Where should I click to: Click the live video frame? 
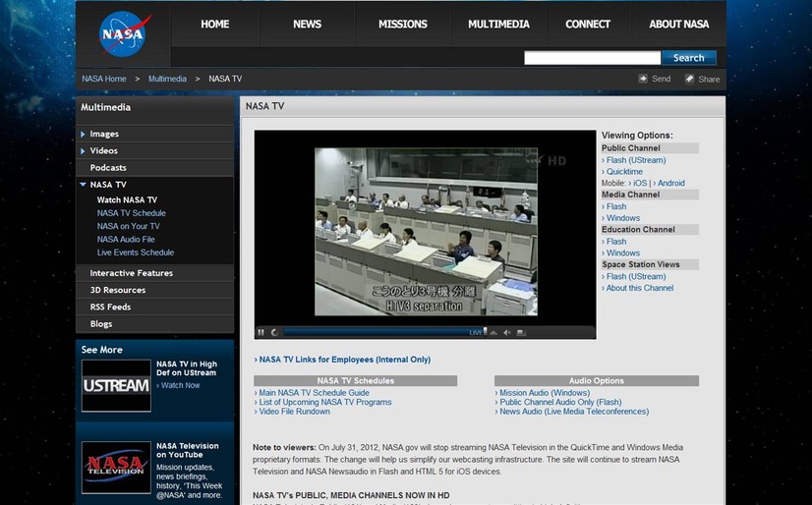click(x=426, y=232)
